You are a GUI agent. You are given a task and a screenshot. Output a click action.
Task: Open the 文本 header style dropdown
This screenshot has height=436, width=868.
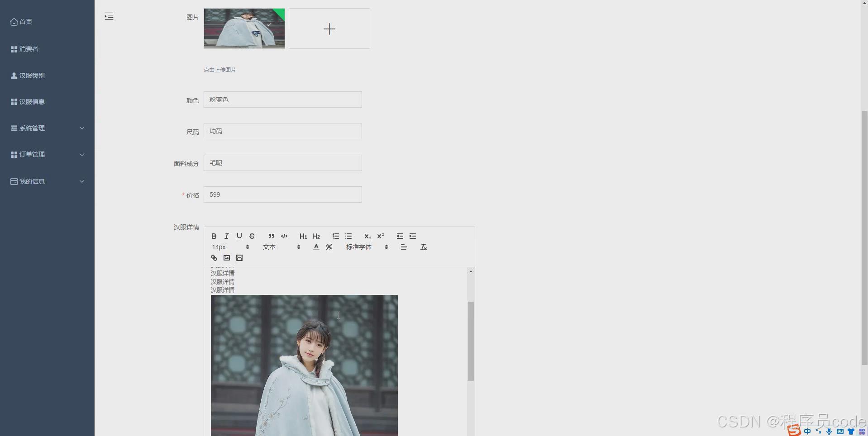pos(281,247)
